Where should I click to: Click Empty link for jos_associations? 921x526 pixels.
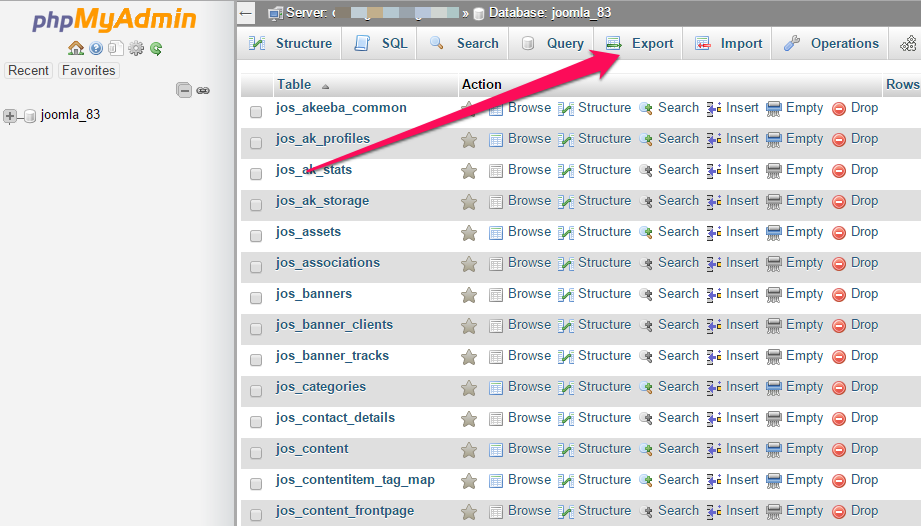pyautogui.click(x=804, y=262)
